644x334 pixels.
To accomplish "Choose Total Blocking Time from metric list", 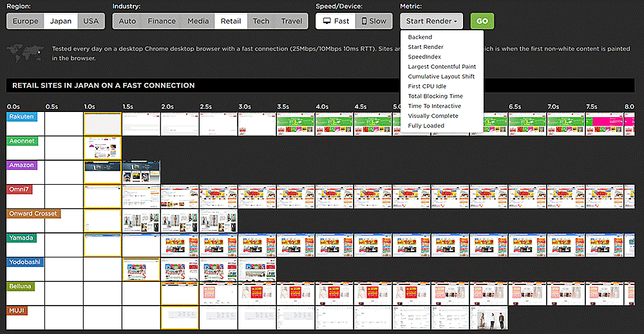I will (435, 96).
